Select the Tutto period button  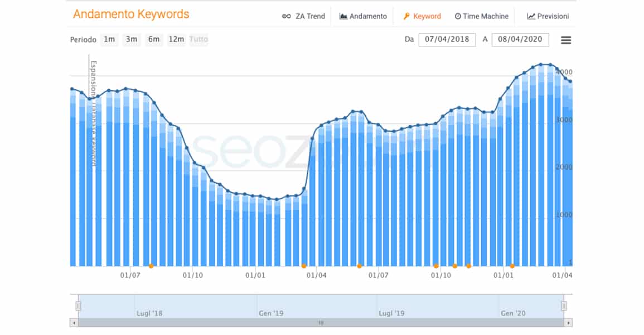[x=199, y=40]
